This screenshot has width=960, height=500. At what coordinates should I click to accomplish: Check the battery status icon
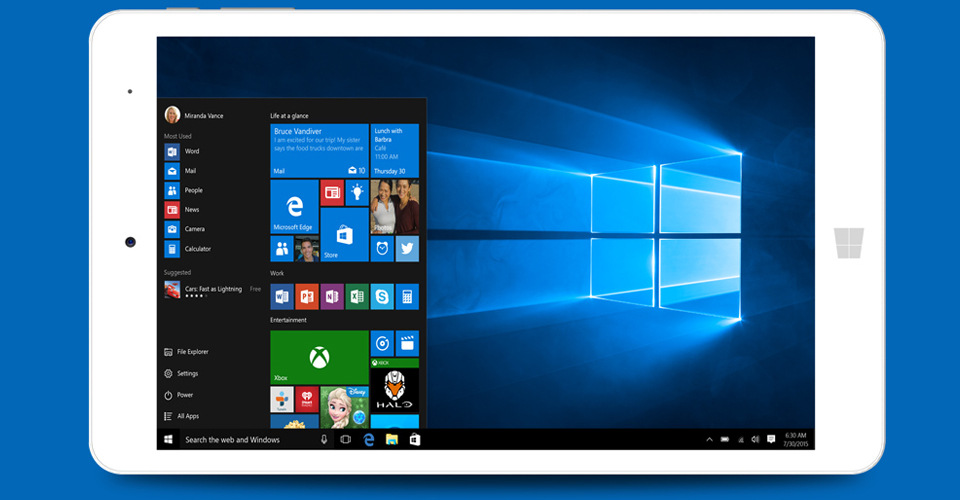click(x=725, y=439)
